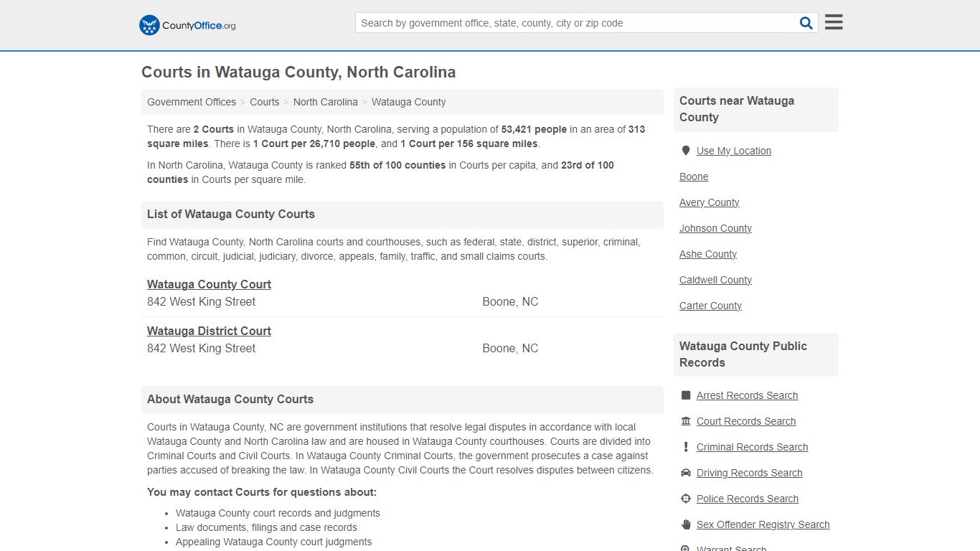The height and width of the screenshot is (551, 980).
Task: Open Johnson County courts link
Action: click(716, 228)
